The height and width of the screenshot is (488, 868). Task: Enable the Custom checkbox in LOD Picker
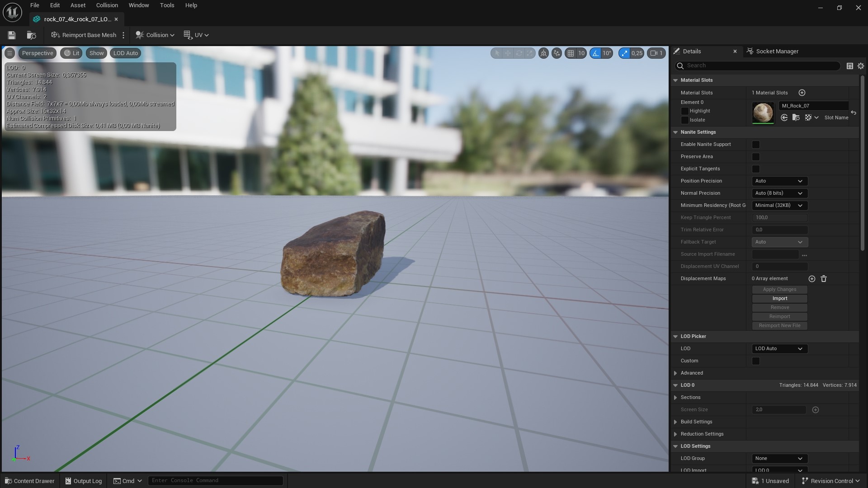756,361
